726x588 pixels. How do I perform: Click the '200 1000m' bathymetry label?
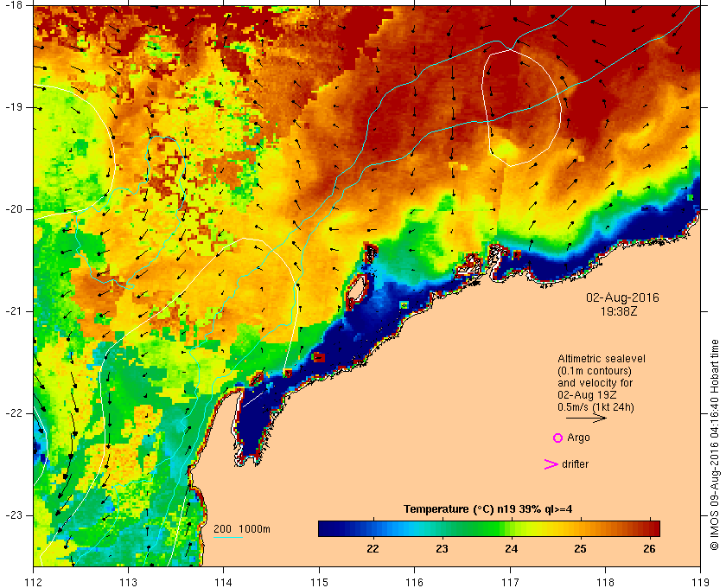click(242, 529)
